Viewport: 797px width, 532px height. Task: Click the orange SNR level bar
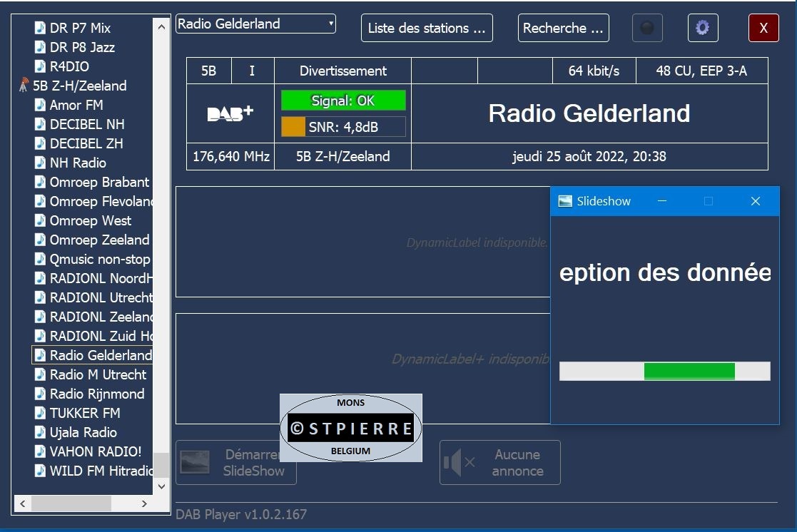pos(293,127)
